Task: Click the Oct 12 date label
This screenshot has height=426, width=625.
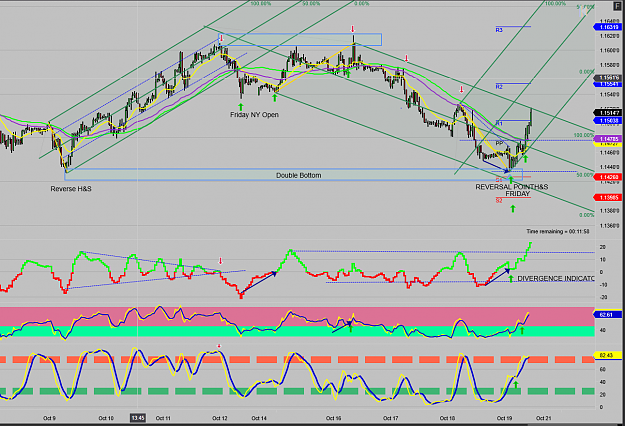Action: pyautogui.click(x=220, y=418)
